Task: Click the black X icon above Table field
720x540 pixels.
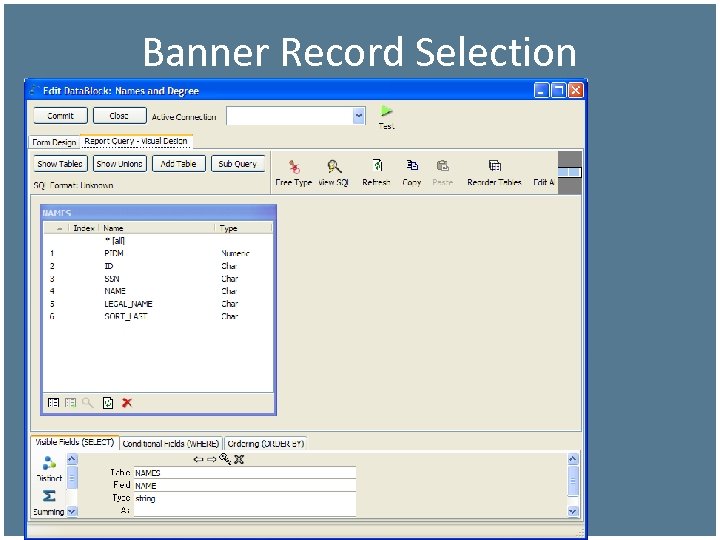Action: pyautogui.click(x=239, y=459)
